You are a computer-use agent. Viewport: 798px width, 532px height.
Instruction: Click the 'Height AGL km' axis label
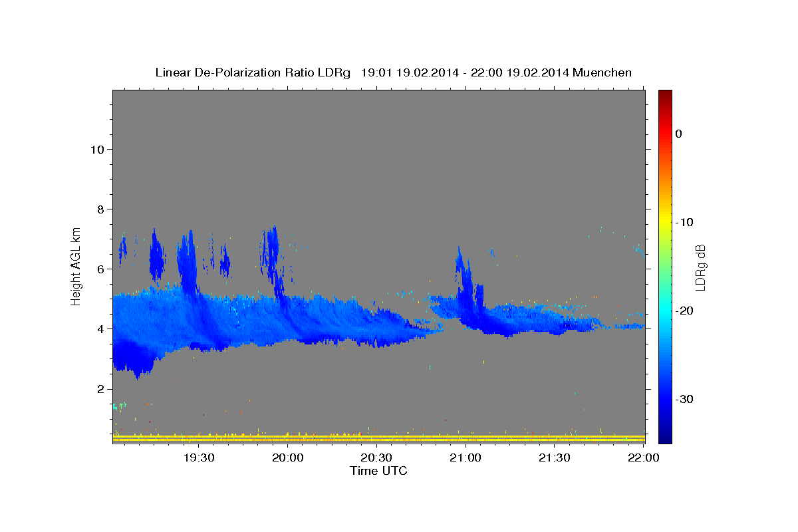click(x=76, y=266)
